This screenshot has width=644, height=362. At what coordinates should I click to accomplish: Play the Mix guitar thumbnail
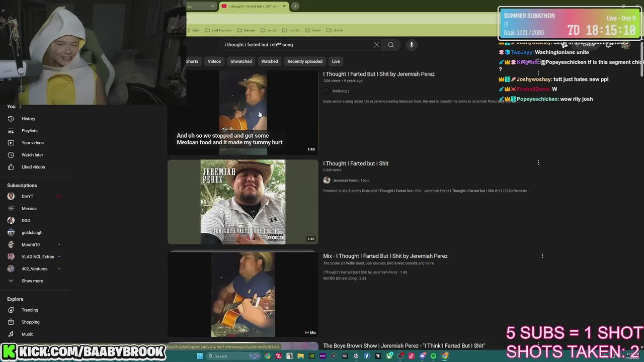pyautogui.click(x=243, y=294)
